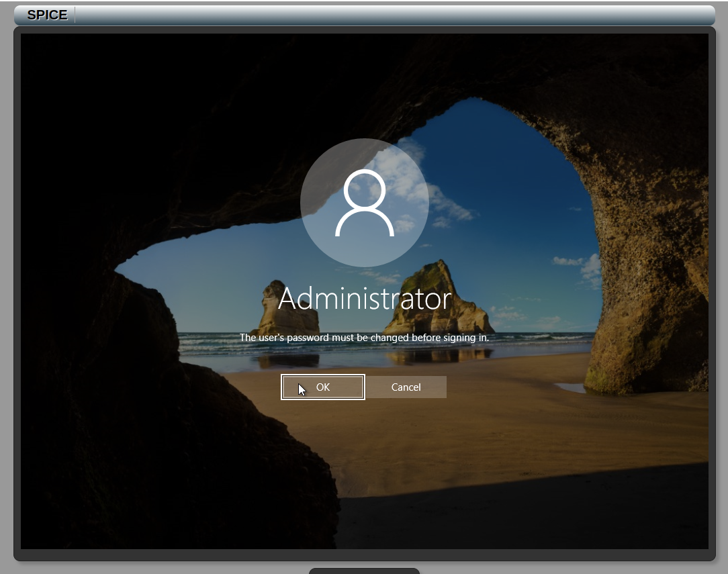Click the SPICE label in the header

pos(47,15)
